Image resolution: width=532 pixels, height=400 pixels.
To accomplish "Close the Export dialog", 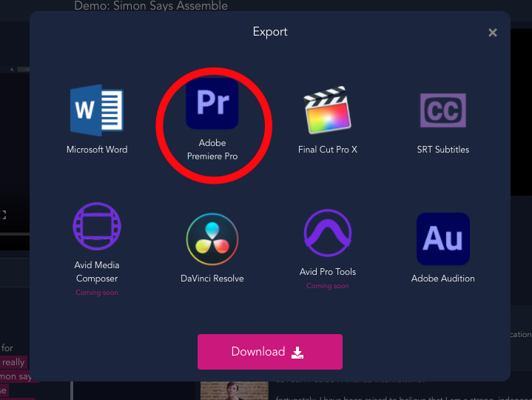I will click(493, 33).
